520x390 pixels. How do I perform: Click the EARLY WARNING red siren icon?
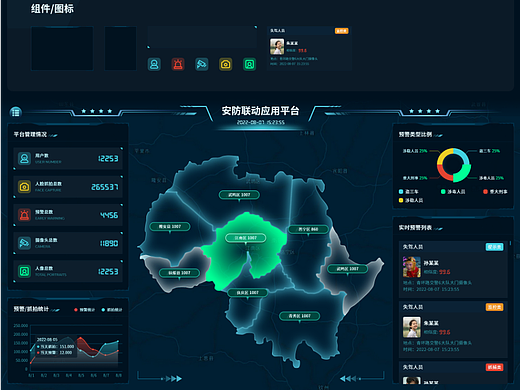click(24, 215)
